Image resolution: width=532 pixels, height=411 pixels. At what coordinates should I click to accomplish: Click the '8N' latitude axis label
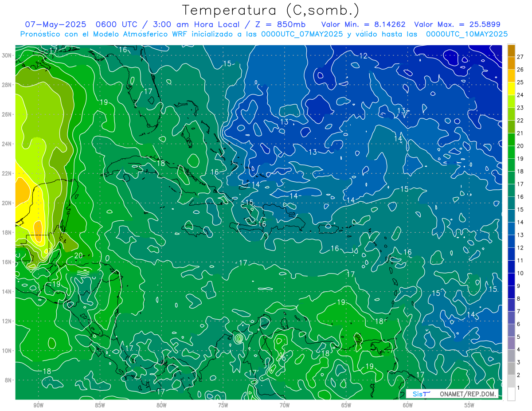coord(8,380)
